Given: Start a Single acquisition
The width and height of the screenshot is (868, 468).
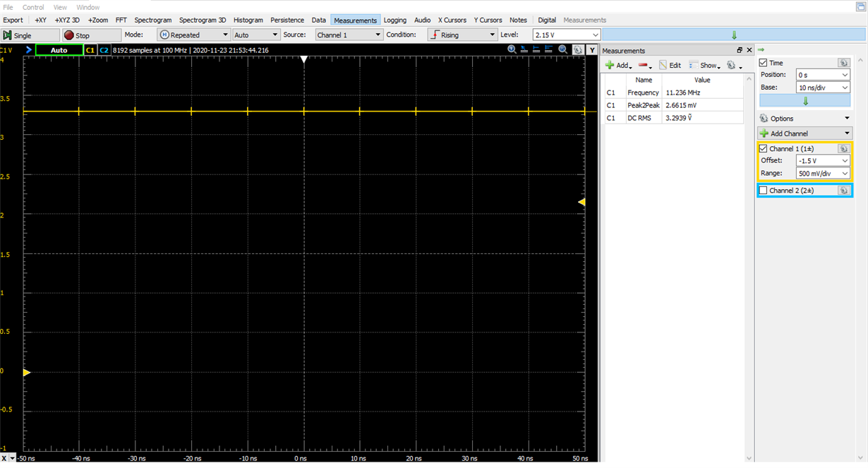Looking at the screenshot, I should coord(30,35).
